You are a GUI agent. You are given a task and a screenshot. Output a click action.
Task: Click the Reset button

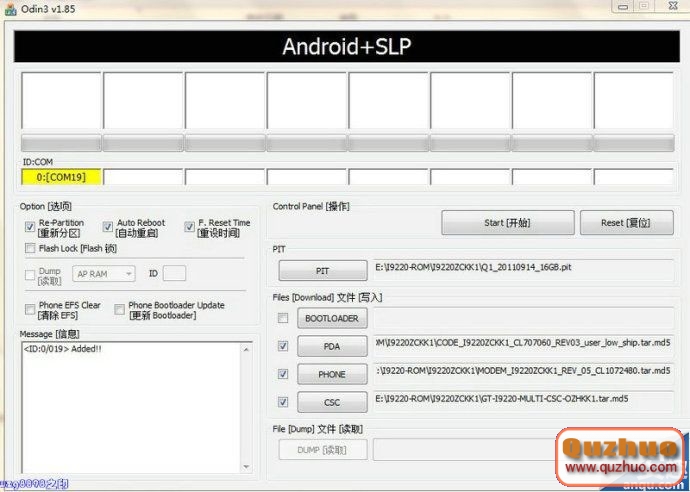click(627, 223)
